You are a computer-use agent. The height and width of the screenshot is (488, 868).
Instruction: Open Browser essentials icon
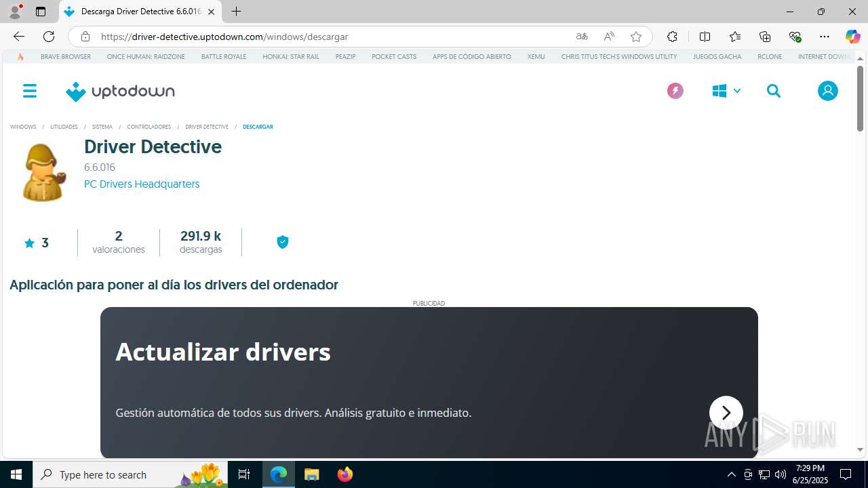pos(795,37)
